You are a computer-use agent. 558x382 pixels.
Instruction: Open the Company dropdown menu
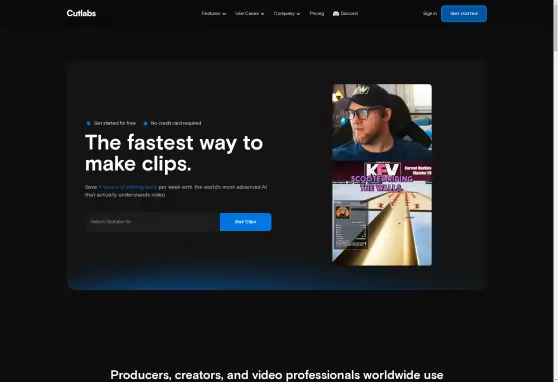(x=287, y=14)
